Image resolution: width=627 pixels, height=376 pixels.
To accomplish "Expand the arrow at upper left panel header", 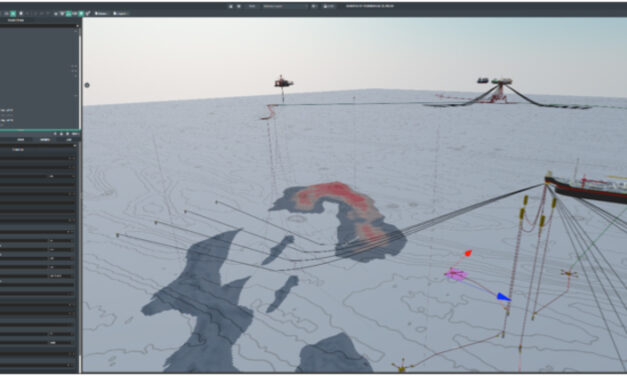I will point(77,26).
